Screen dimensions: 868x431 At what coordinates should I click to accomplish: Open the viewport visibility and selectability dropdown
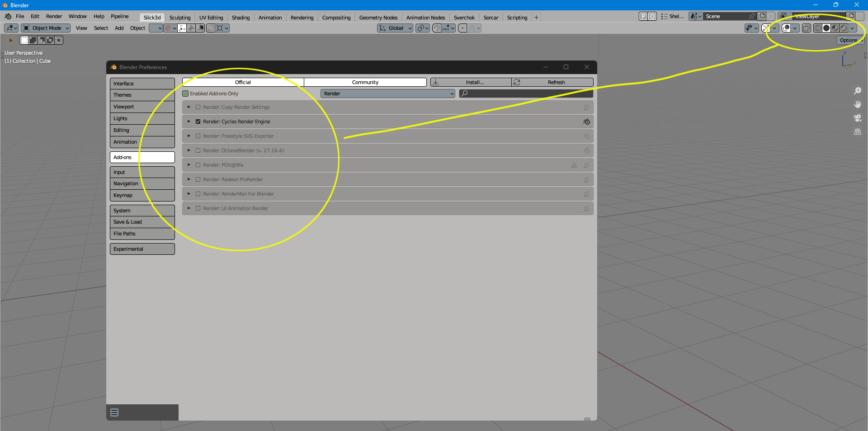pos(752,28)
